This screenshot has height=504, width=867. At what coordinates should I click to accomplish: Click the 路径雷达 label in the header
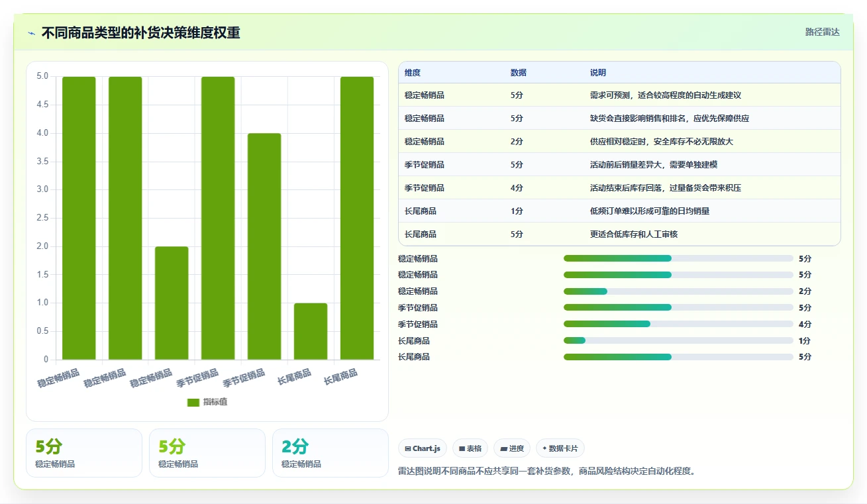(823, 32)
